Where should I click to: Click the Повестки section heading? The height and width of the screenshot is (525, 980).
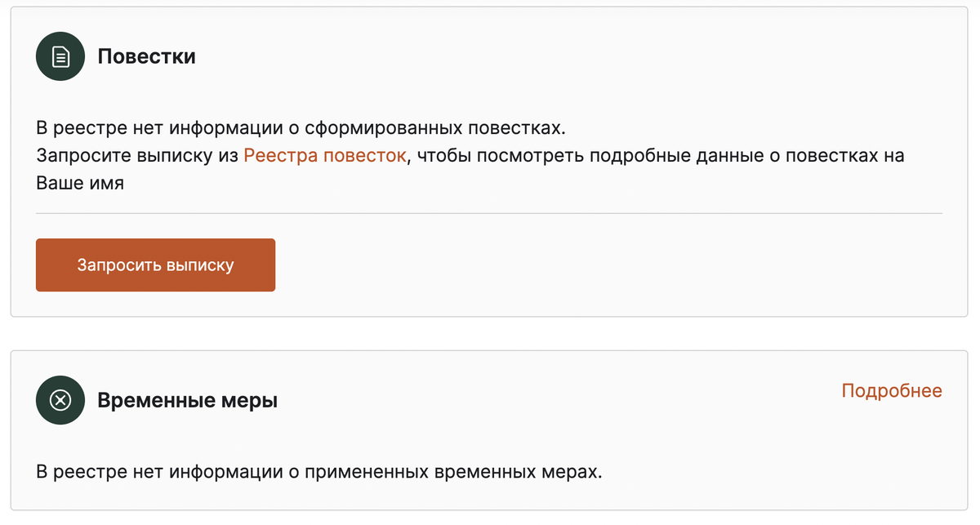click(146, 56)
